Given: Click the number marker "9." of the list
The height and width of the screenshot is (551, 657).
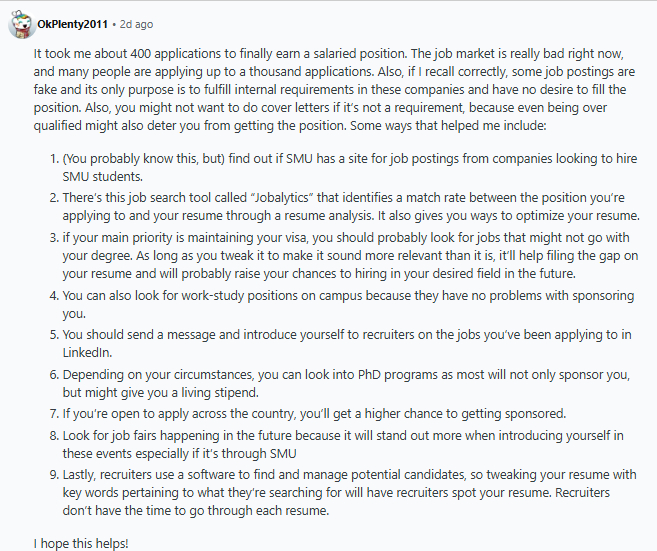Looking at the screenshot, I should click(54, 475).
